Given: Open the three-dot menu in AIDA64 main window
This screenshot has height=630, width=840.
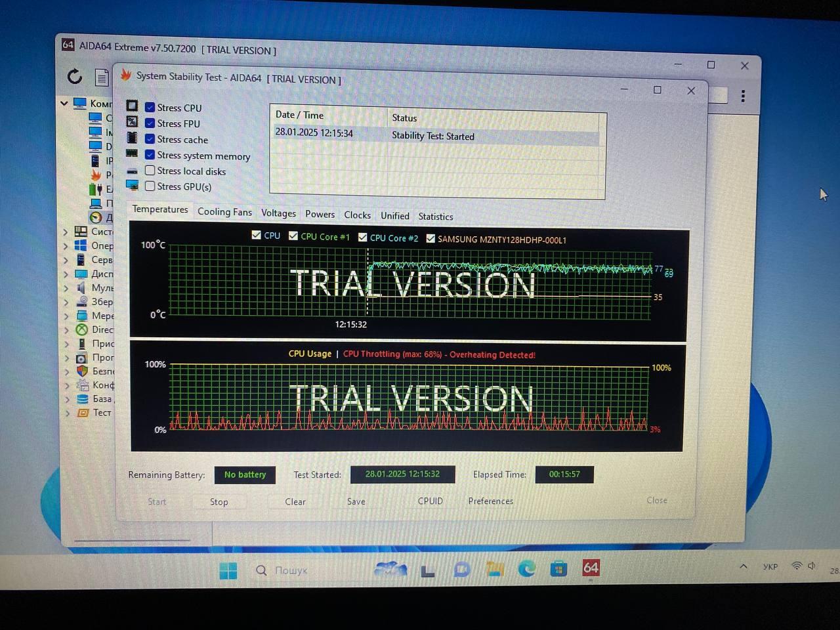Looking at the screenshot, I should tap(743, 96).
